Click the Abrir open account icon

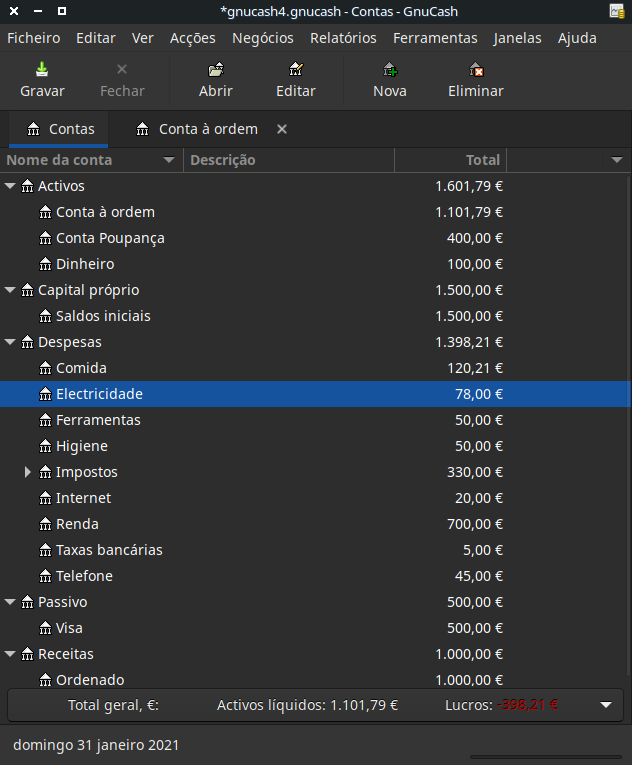(216, 70)
